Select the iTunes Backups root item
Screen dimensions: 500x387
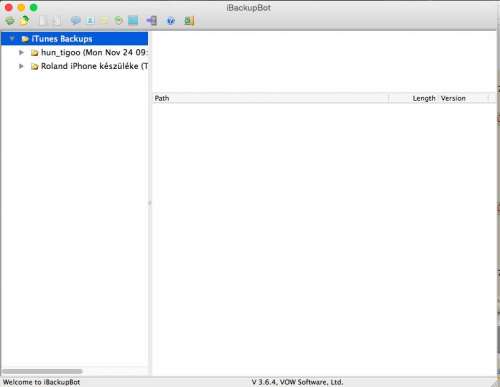point(75,39)
